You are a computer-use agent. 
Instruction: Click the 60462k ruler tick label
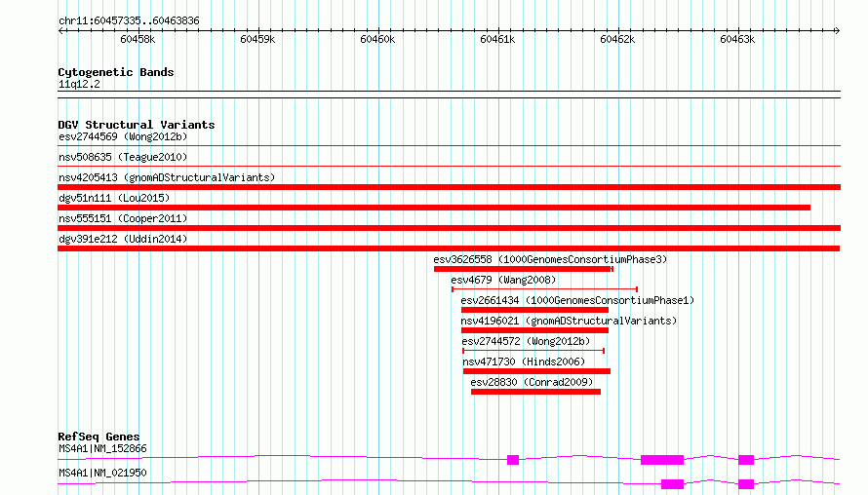pyautogui.click(x=617, y=39)
